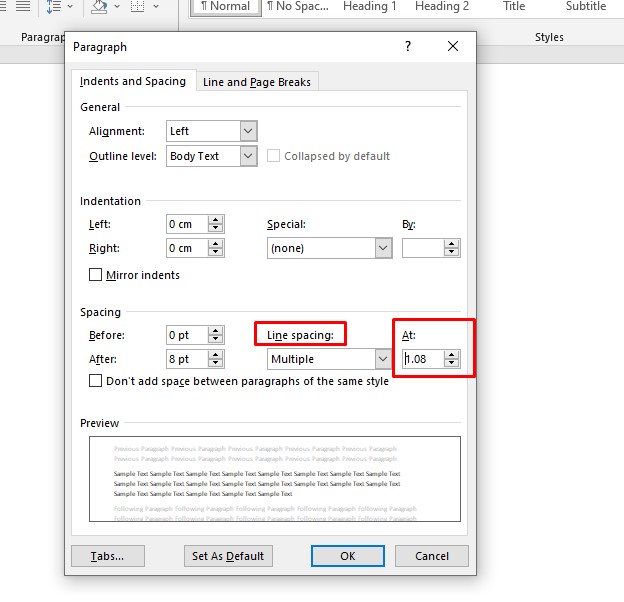The image size is (624, 602).
Task: Click the Before spacing input field
Action: (x=186, y=335)
